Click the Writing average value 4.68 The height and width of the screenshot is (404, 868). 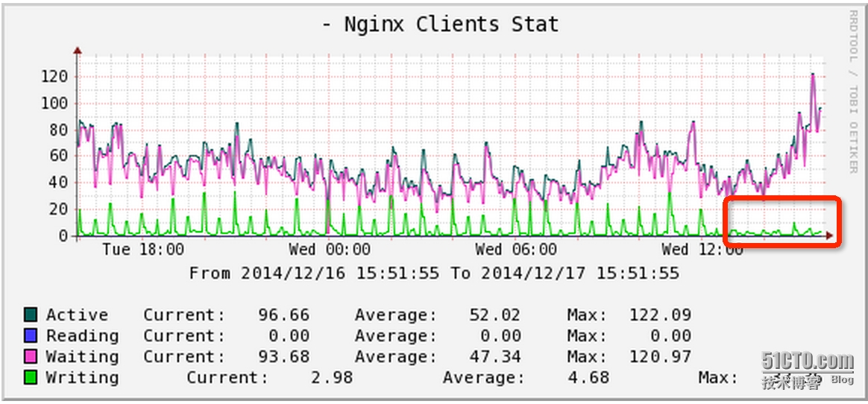pyautogui.click(x=588, y=377)
